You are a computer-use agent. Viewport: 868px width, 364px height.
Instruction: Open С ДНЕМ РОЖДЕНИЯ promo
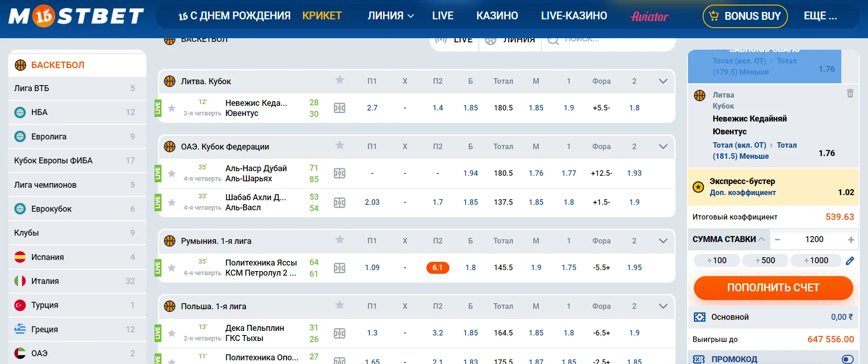pyautogui.click(x=234, y=16)
